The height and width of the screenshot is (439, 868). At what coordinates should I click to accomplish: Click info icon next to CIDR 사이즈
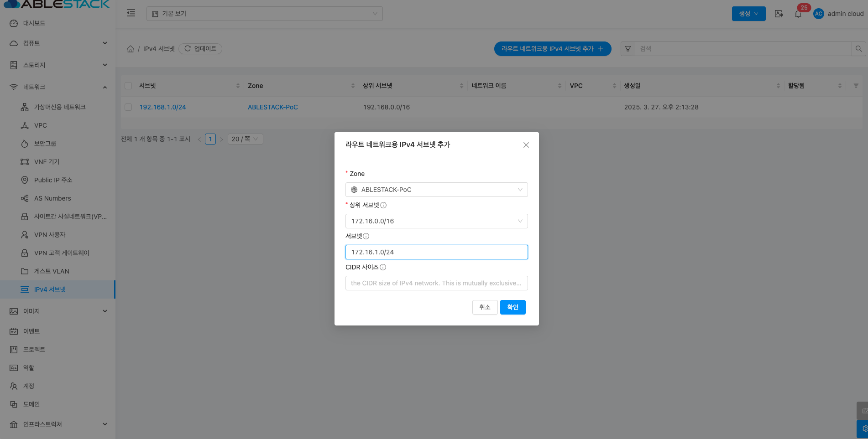[x=383, y=268]
